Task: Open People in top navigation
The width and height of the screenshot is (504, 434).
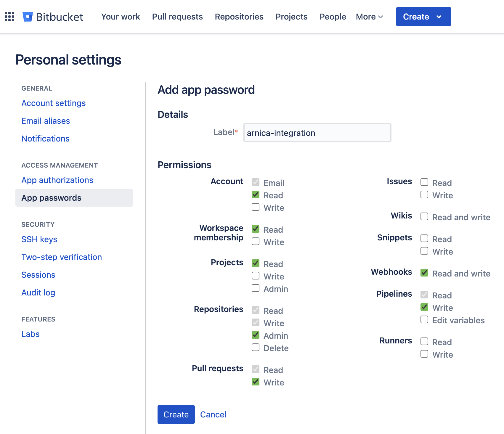Action: tap(333, 17)
